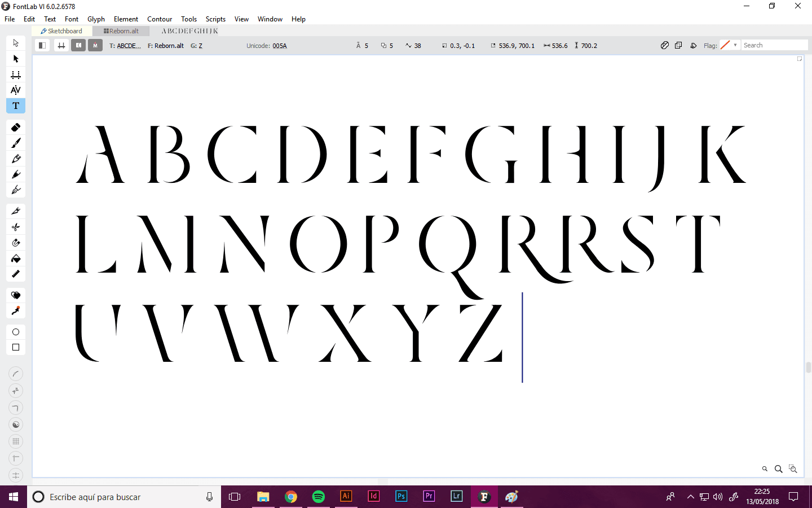This screenshot has width=812, height=508.
Task: Toggle the sidebar panel button in property bar
Action: (x=42, y=45)
